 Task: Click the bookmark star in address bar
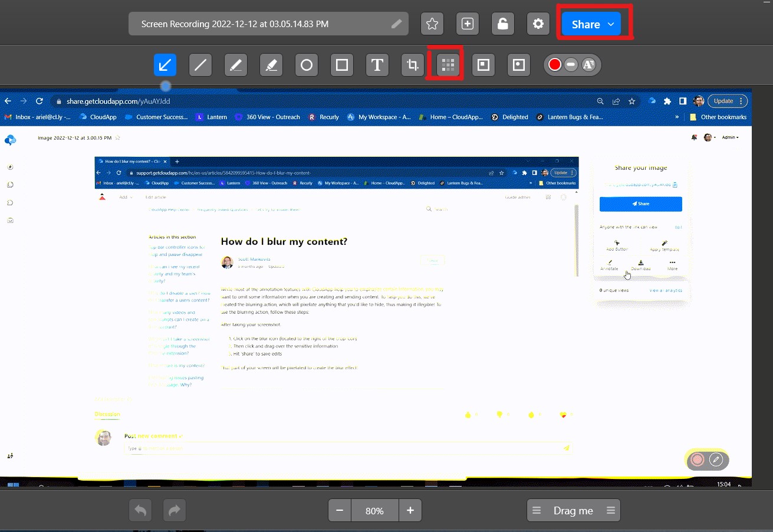631,101
